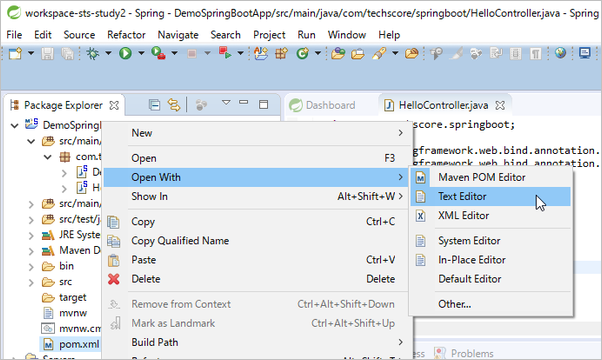
Task: Close the HelloController.java tab
Action: 500,105
